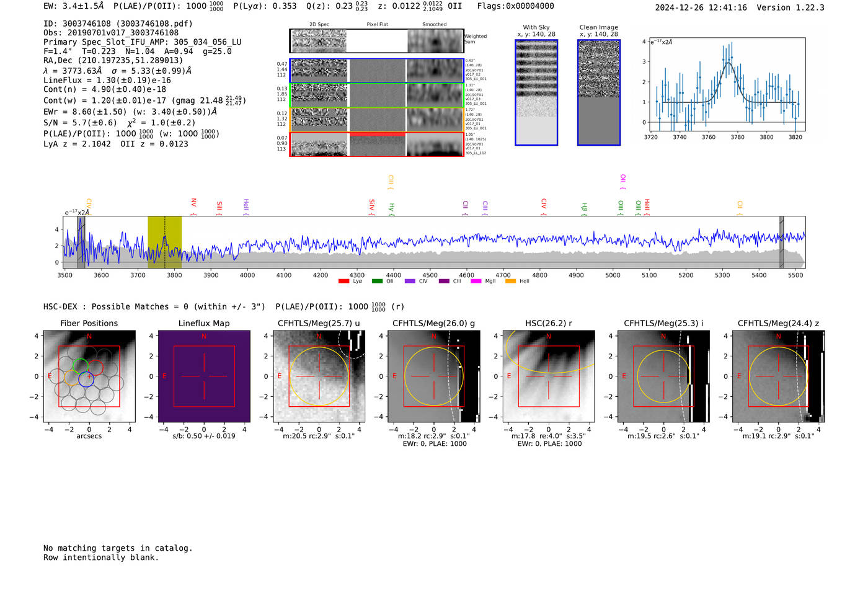Click the 'S/N = 5.7(±0.6)' value

tap(80, 123)
